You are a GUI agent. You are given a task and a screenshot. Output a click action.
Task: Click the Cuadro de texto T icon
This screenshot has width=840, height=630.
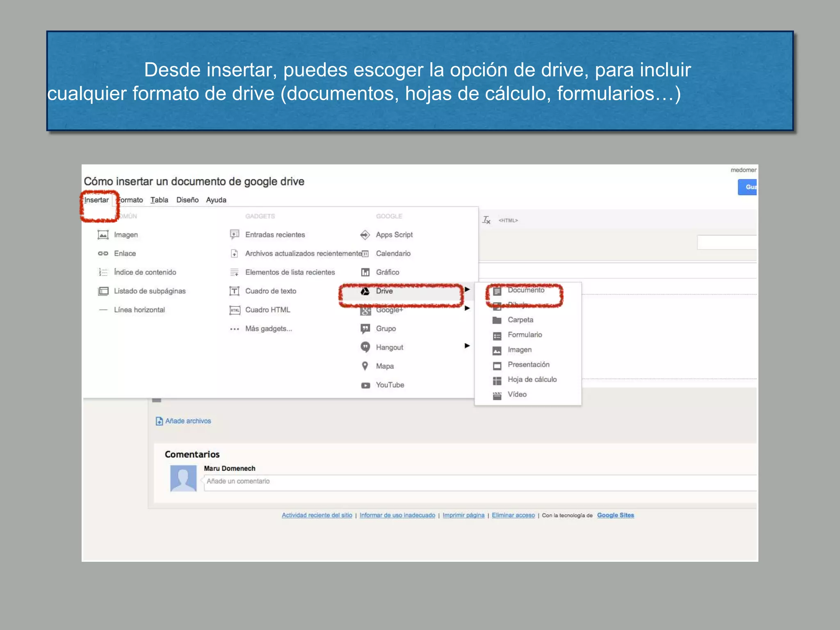coord(235,291)
